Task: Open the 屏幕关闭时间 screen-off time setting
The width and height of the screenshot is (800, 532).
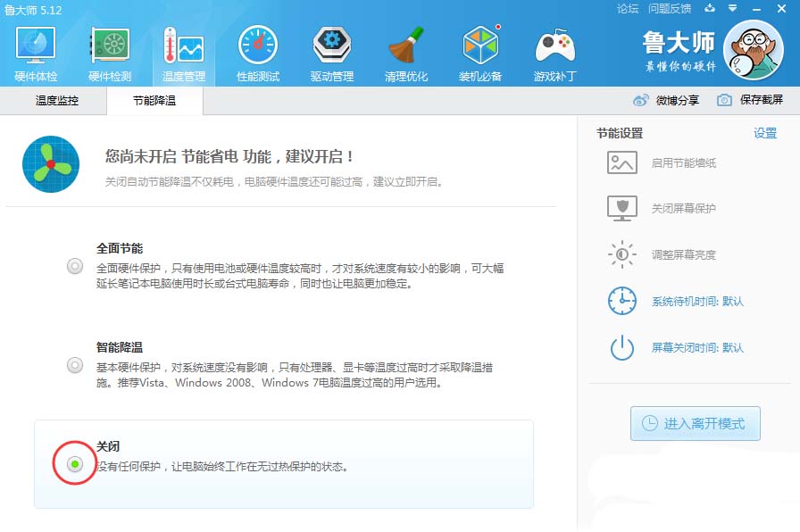Action: pyautogui.click(x=696, y=348)
